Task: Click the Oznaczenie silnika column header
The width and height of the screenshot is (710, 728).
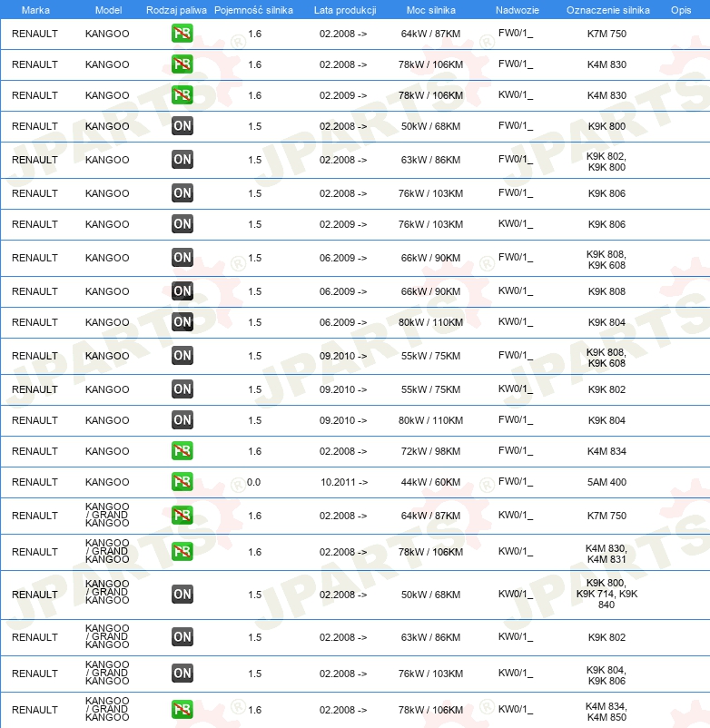Action: click(x=607, y=10)
